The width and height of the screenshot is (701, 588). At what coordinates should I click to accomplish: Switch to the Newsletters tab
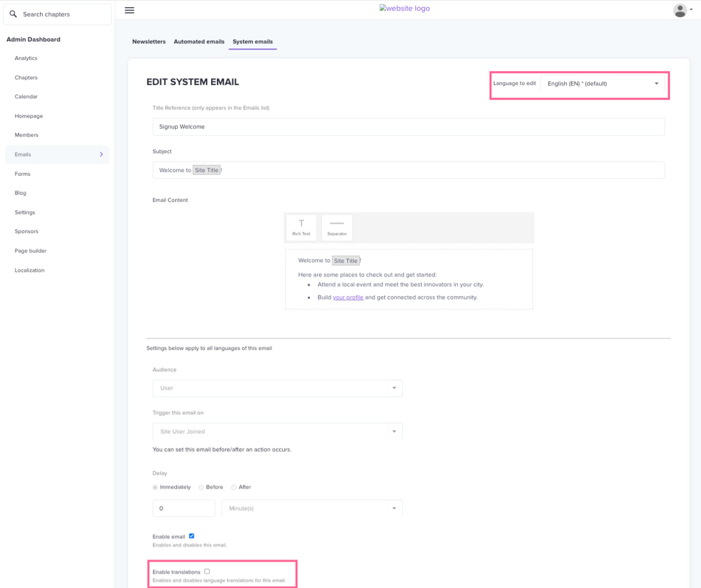point(149,42)
